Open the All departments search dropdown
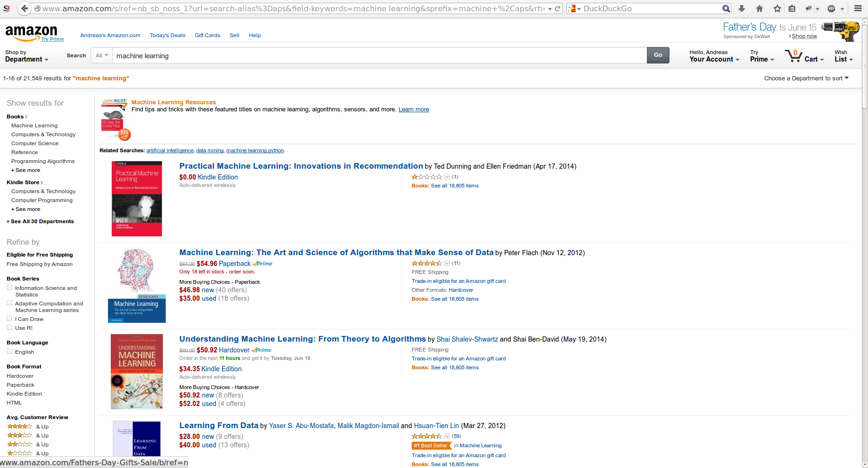 coord(101,55)
